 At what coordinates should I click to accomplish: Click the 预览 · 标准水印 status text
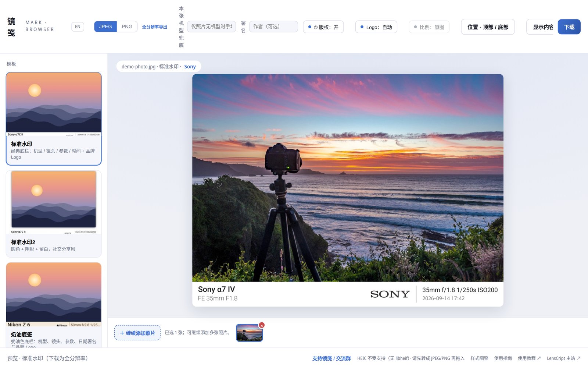tap(48, 358)
